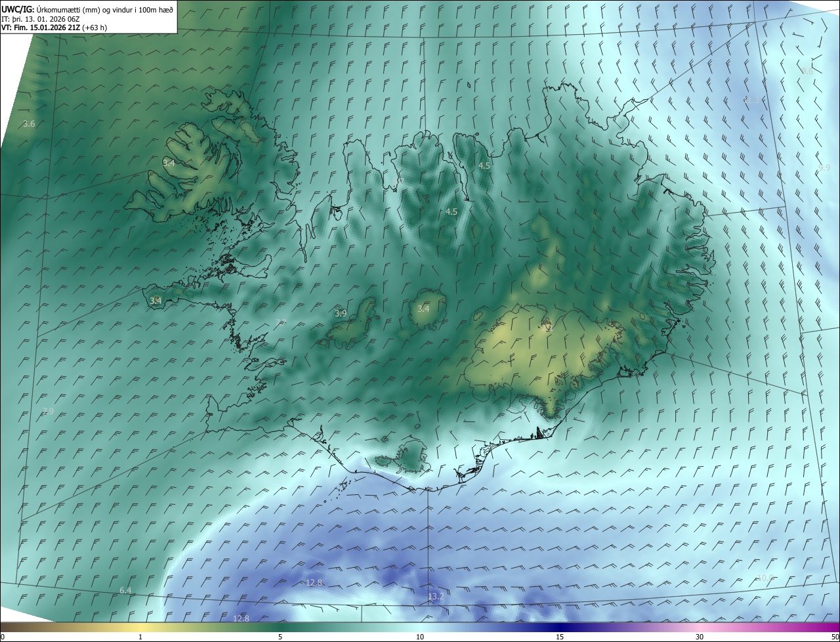Click the 6.4 precipitation value
Image resolution: width=840 pixels, height=642 pixels.
pos(125,591)
